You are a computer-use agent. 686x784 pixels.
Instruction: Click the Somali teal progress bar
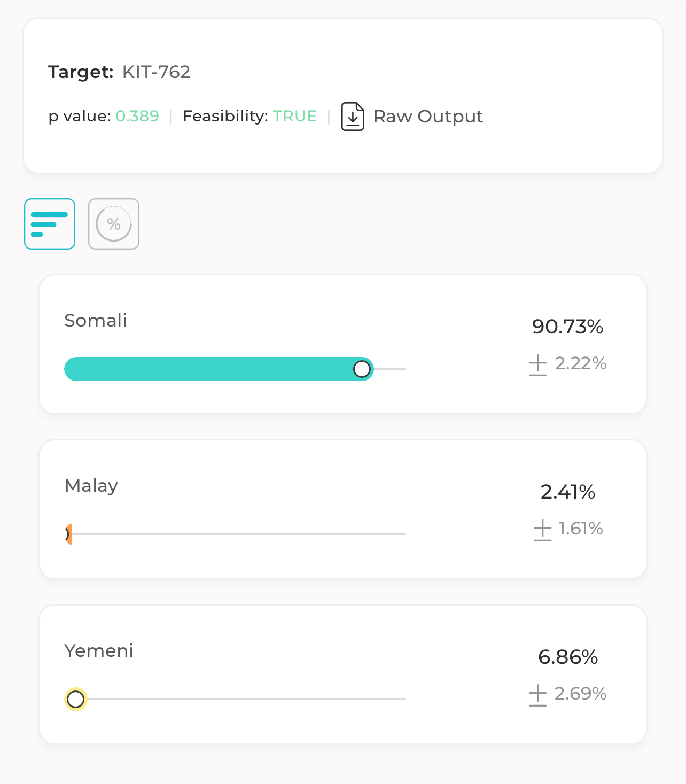point(208,369)
